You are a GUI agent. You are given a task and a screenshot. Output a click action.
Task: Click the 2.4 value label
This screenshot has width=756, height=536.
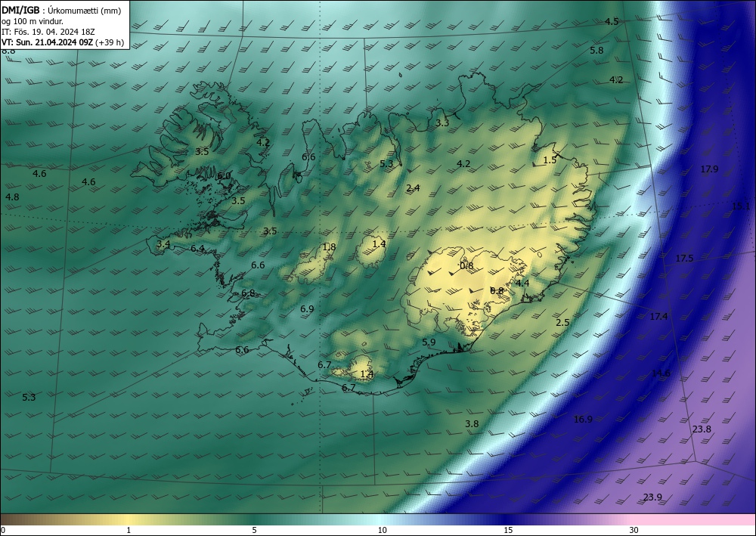(x=414, y=187)
